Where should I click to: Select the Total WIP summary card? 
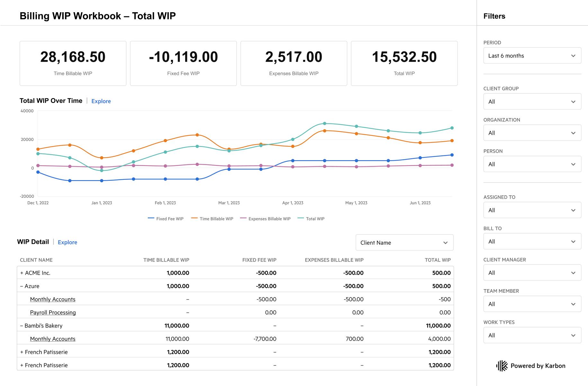(404, 63)
